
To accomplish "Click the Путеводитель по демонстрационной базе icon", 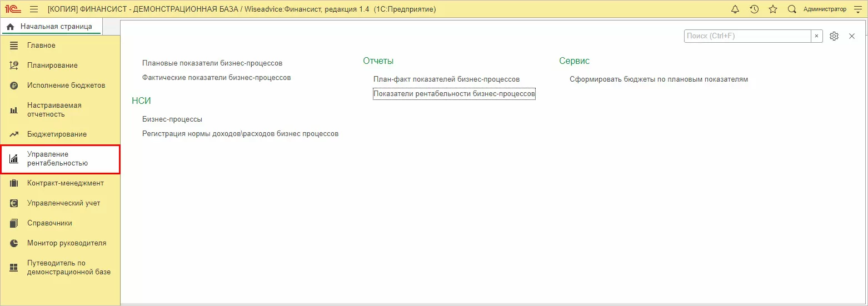I will [14, 268].
